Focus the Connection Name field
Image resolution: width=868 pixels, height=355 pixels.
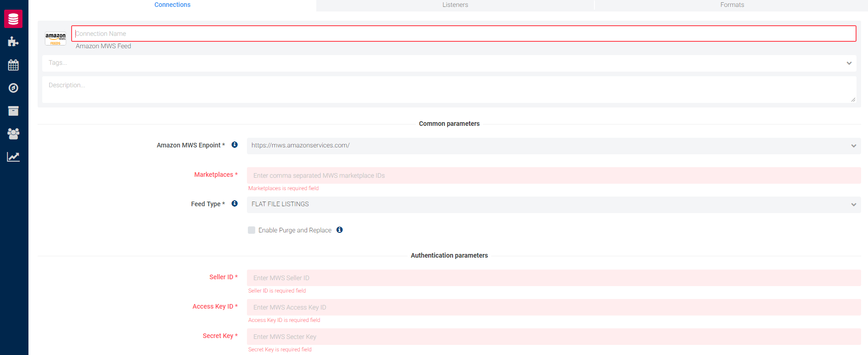(464, 34)
